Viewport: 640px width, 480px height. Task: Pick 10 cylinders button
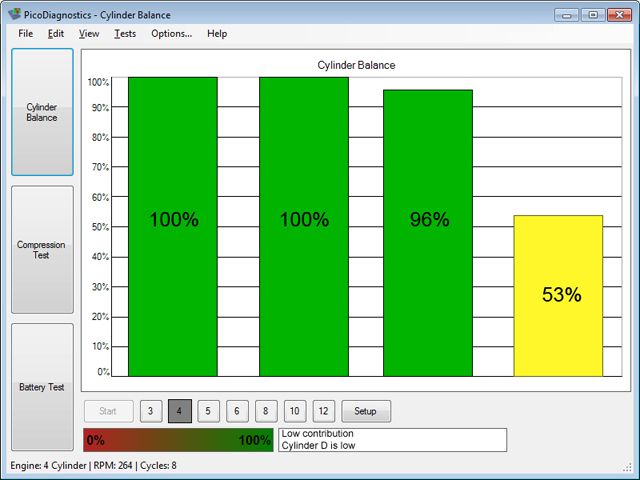(x=294, y=411)
